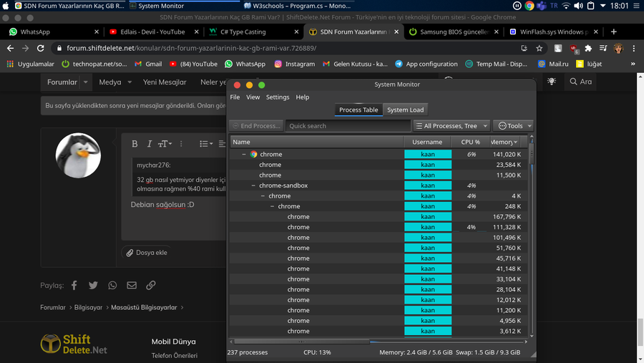Open the All Processes, Tree filter dropdown
This screenshot has width=644, height=363.
point(452,126)
